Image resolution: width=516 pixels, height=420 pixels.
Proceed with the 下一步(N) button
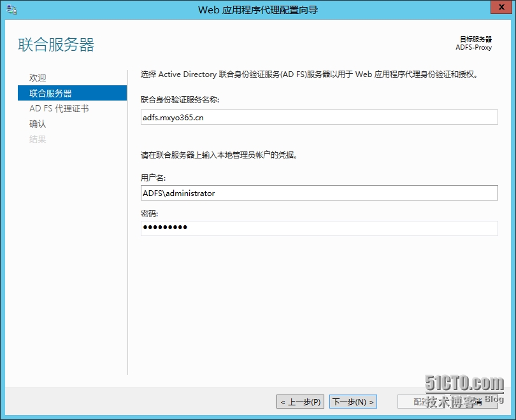(353, 402)
